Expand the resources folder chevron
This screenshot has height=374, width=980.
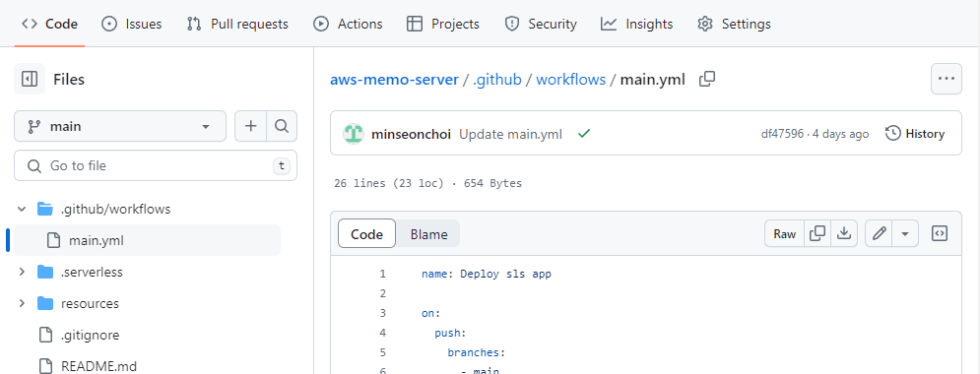[x=22, y=303]
